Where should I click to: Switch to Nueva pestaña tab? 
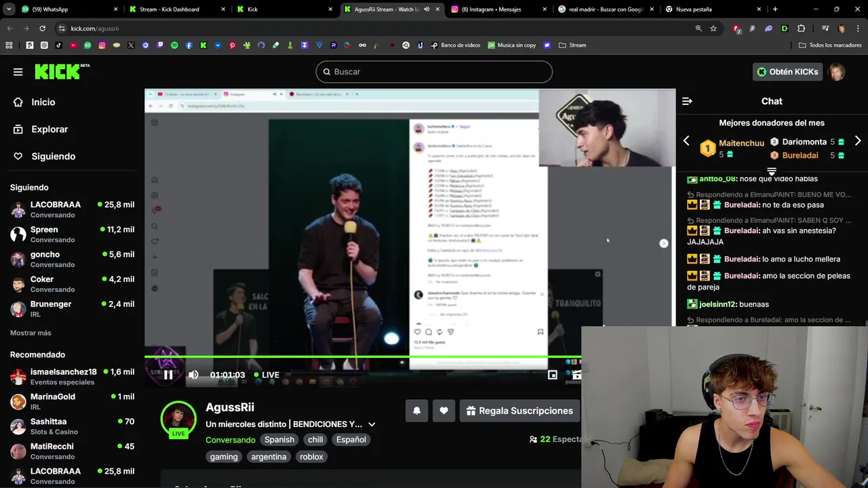(x=712, y=9)
